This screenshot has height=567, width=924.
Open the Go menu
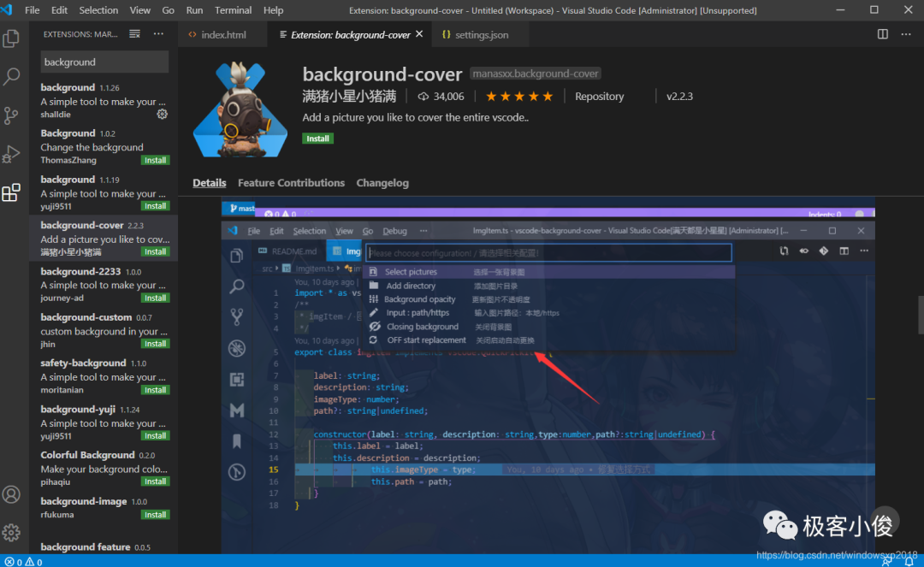pyautogui.click(x=168, y=10)
